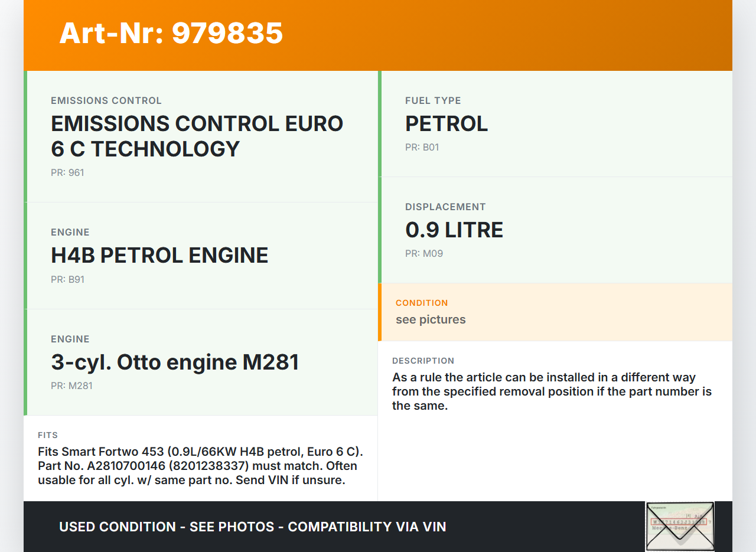Click the 'see pictures' condition text
Viewport: 756px width, 552px height.
(431, 319)
